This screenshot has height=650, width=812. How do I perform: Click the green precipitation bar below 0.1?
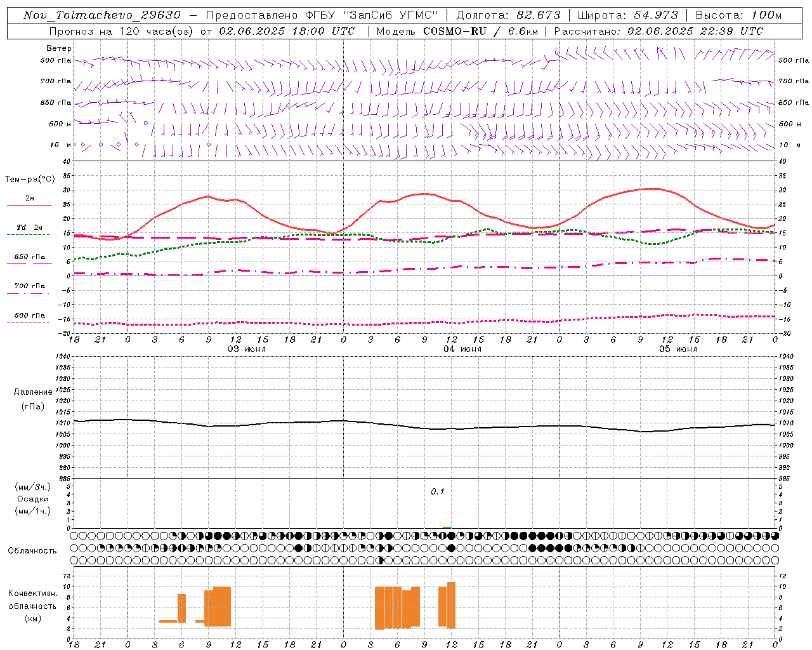pyautogui.click(x=447, y=527)
